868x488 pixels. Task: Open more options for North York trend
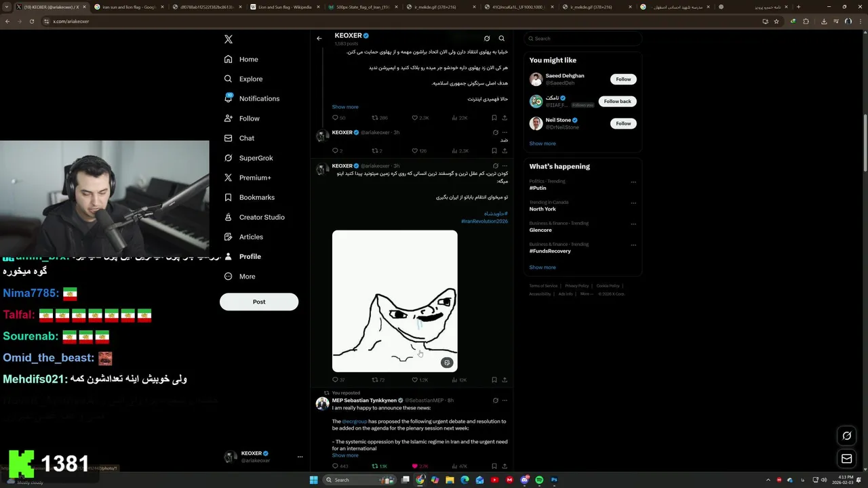(x=633, y=203)
